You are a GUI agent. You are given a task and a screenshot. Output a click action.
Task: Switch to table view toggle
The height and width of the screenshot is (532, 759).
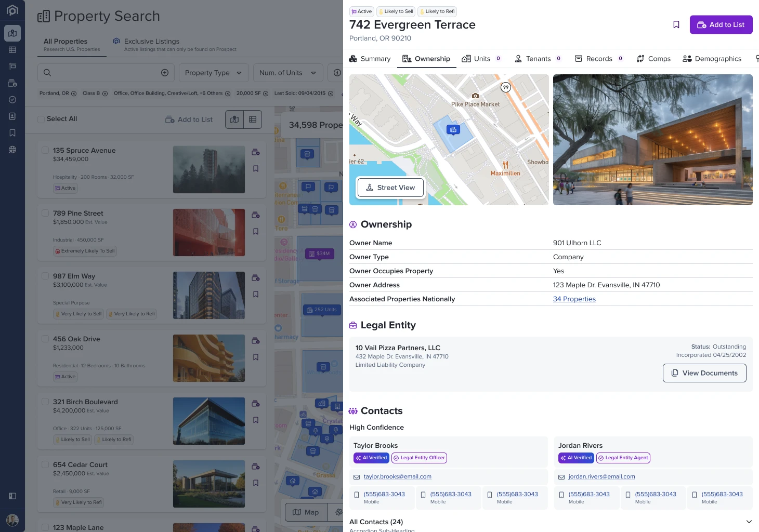click(253, 119)
